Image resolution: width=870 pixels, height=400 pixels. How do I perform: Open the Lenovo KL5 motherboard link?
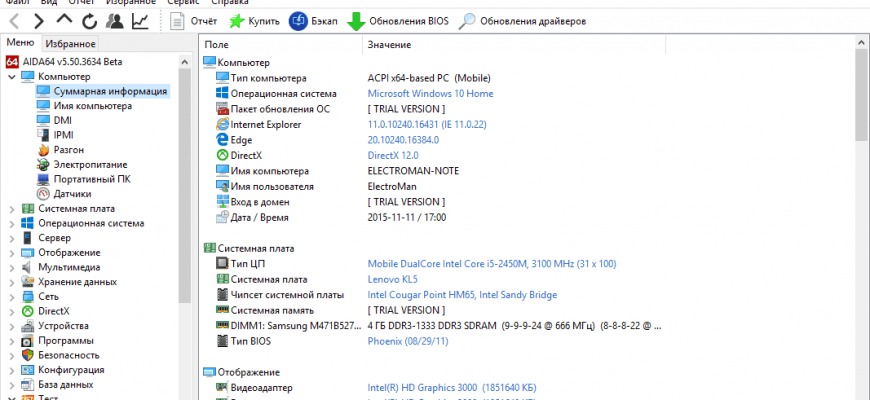(392, 280)
